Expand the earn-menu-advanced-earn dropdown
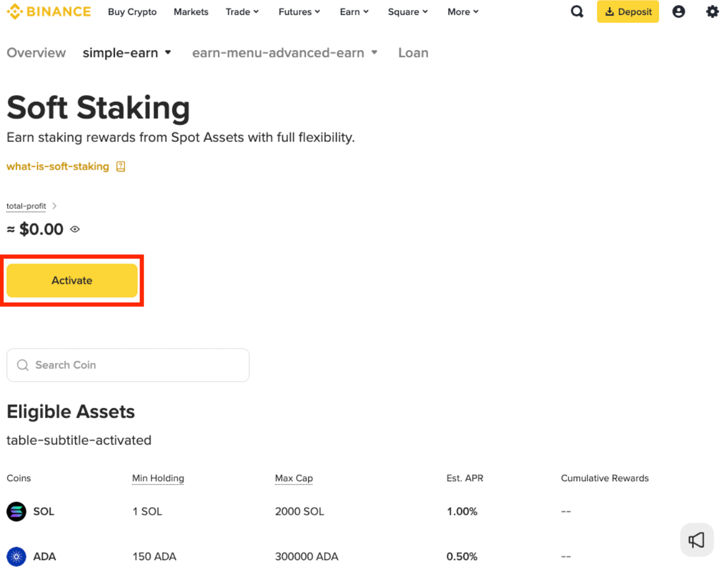 (x=284, y=53)
